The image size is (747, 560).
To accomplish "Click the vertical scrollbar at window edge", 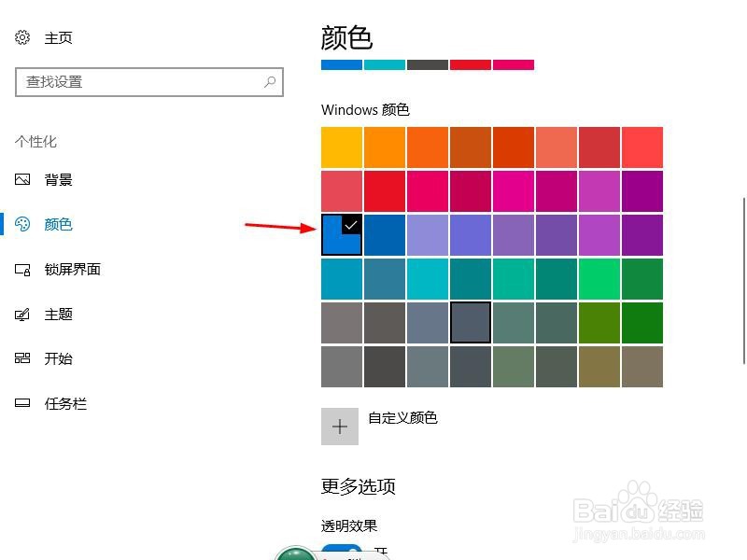I will pyautogui.click(x=743, y=280).
